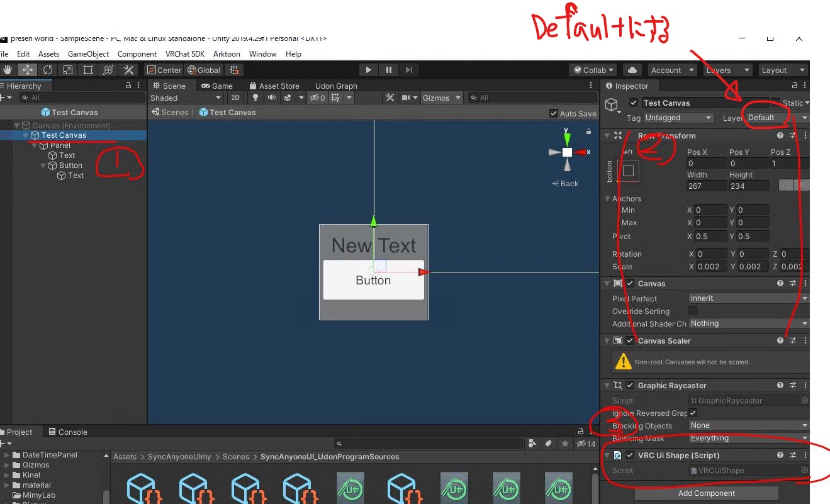Viewport: 830px width, 504px height.
Task: Select the Rotate tool
Action: (48, 70)
